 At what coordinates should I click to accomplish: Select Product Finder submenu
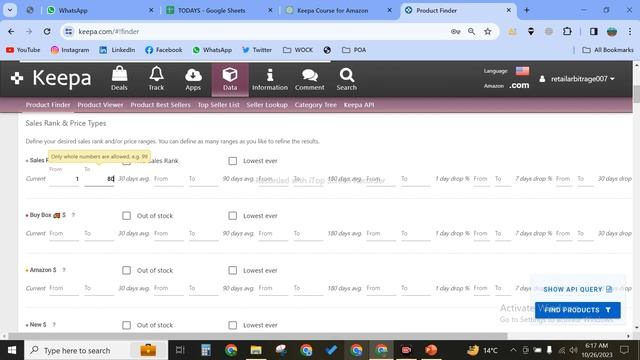[x=48, y=105]
